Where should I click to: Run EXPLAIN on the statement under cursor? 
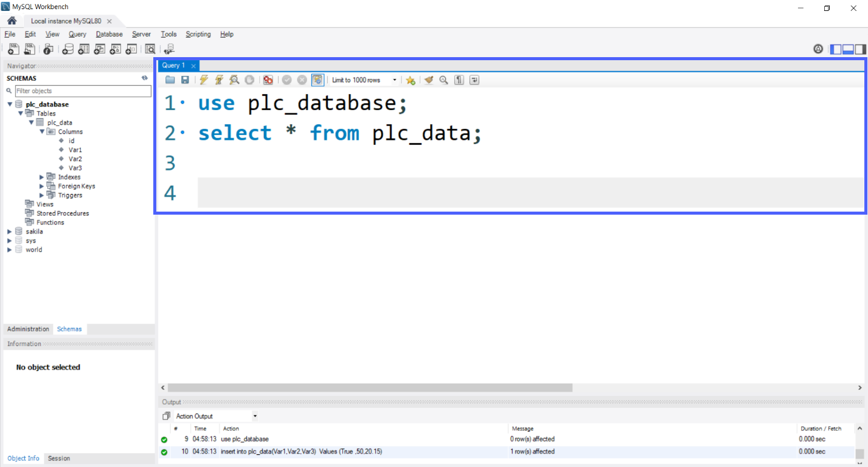click(234, 80)
